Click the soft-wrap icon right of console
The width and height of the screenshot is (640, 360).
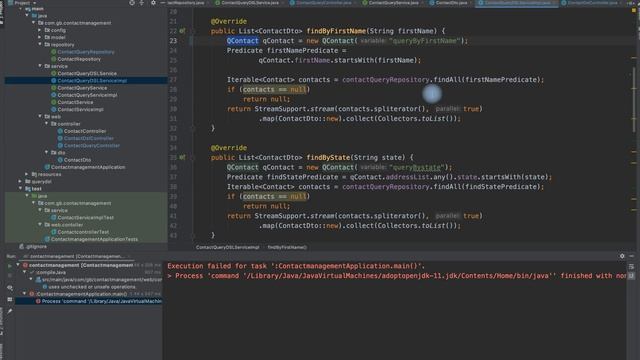631,267
